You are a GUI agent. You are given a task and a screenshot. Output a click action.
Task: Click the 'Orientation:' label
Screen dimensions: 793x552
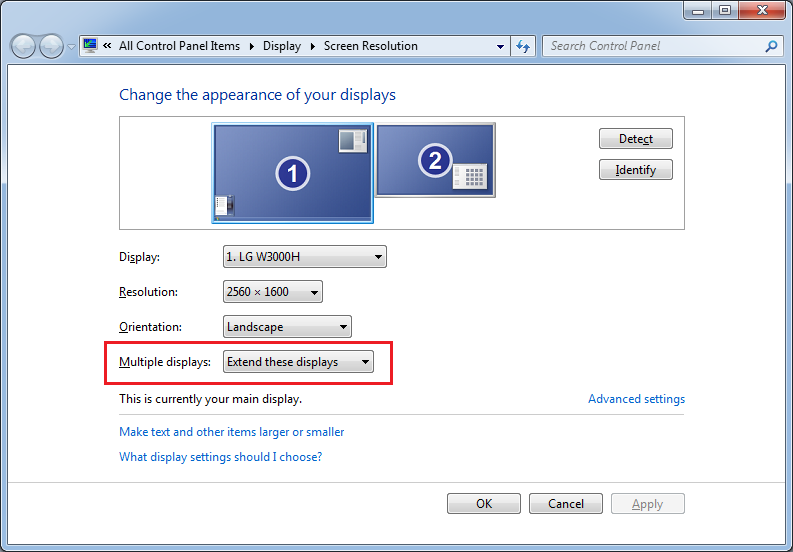click(150, 327)
